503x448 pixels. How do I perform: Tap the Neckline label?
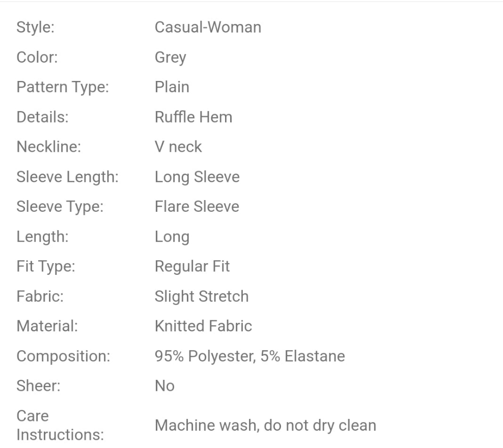49,147
